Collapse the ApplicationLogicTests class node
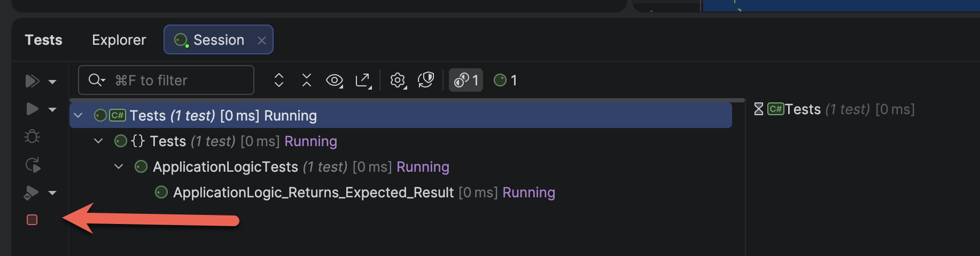 coord(119,167)
